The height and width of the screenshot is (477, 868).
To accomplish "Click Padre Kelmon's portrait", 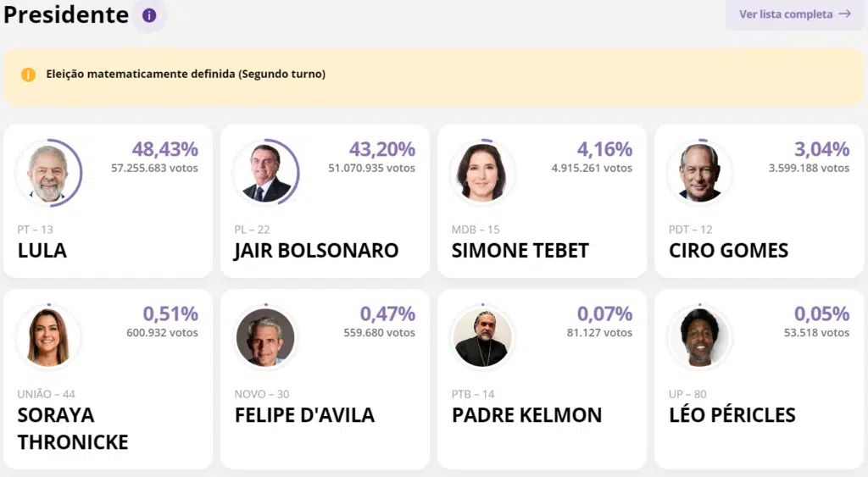I will click(481, 337).
